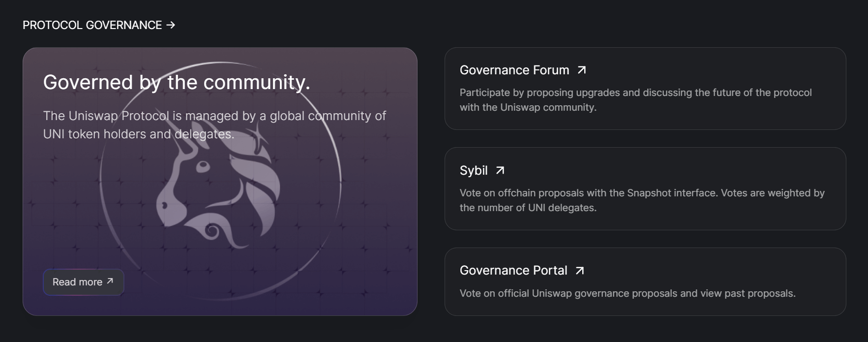
Task: Open the Governance Portal link
Action: click(x=522, y=271)
